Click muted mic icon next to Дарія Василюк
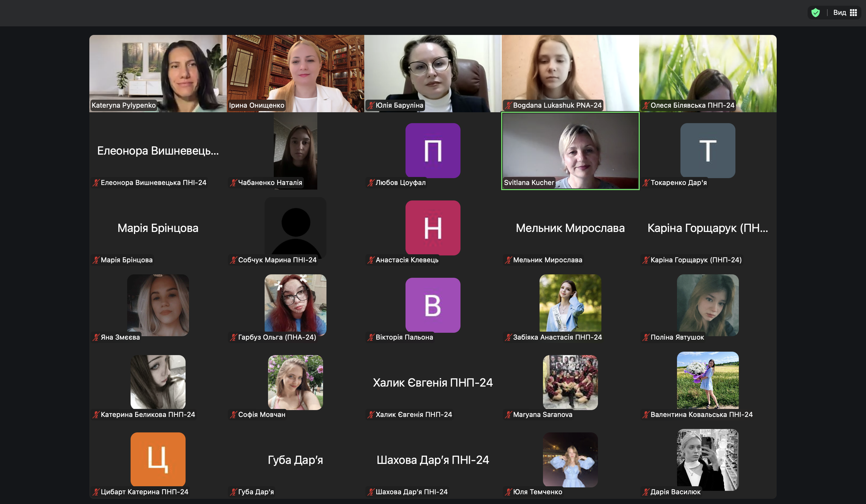Screen dimensions: 866x504 click(645, 492)
